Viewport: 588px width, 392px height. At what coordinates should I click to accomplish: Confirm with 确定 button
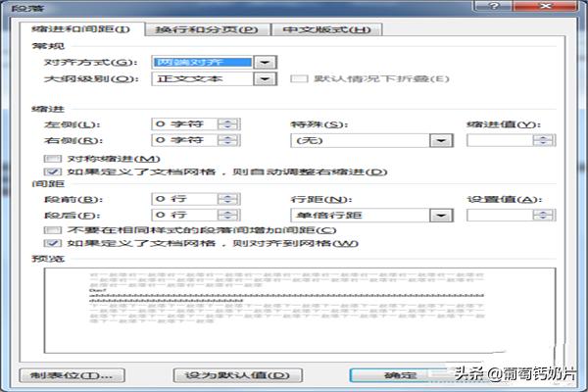pyautogui.click(x=401, y=375)
